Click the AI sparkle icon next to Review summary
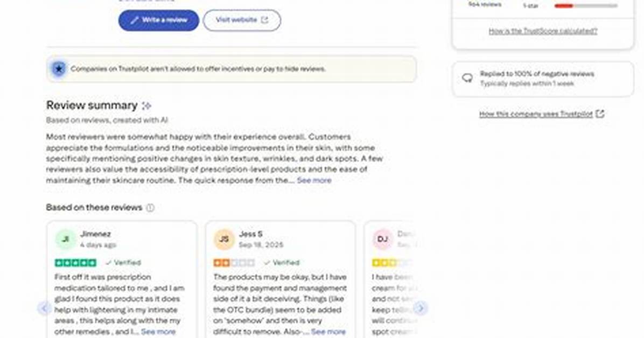This screenshot has height=338, width=644. pyautogui.click(x=146, y=106)
